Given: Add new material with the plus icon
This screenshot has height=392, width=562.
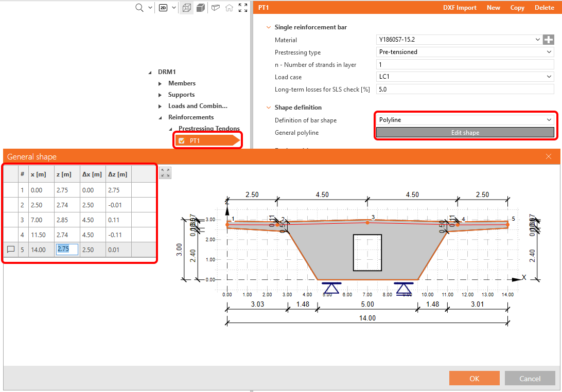Looking at the screenshot, I should [549, 40].
